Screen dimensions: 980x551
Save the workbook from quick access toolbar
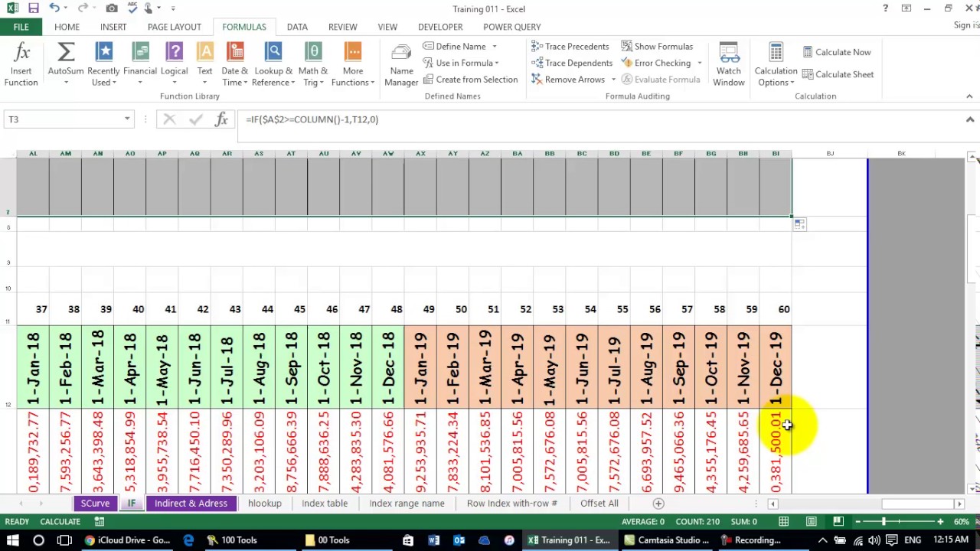click(33, 8)
